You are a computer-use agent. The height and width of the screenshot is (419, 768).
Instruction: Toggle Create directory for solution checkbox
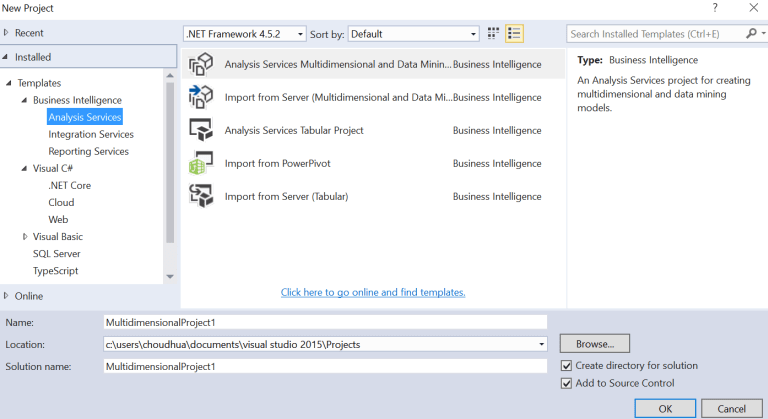pos(567,366)
